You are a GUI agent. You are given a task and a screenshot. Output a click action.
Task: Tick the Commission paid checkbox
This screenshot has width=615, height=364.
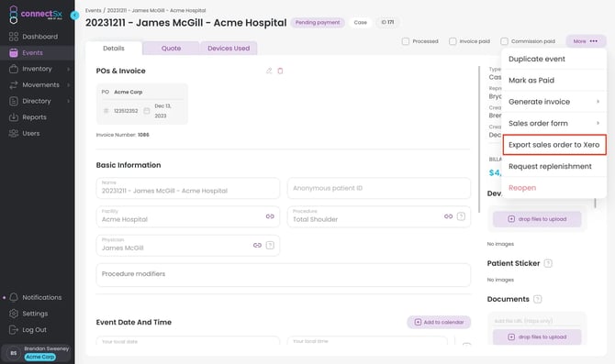tap(505, 41)
